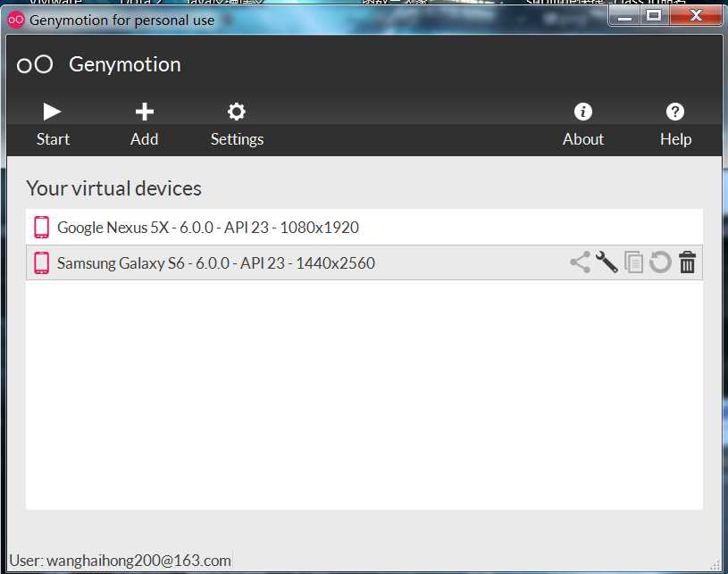Open the About dialog

click(583, 124)
